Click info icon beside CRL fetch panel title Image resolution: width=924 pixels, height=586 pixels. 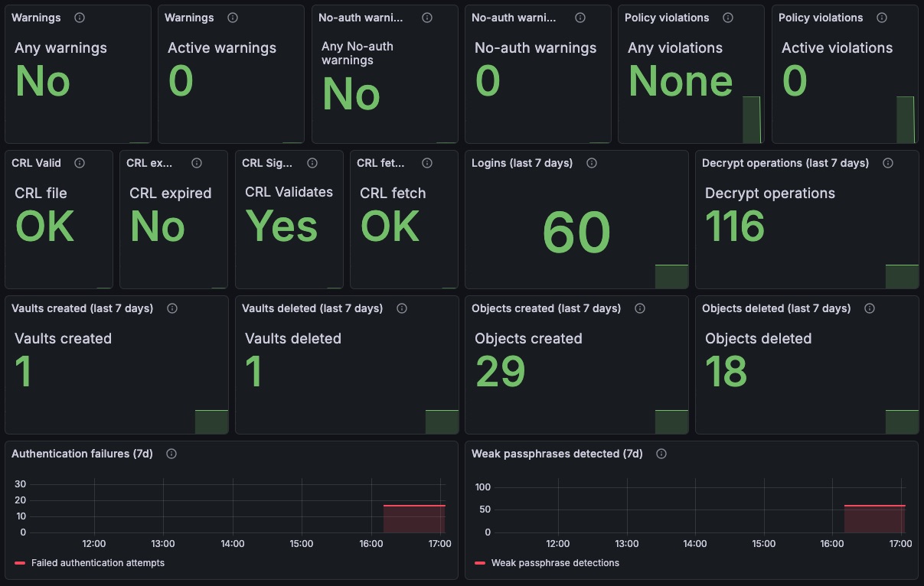(427, 163)
